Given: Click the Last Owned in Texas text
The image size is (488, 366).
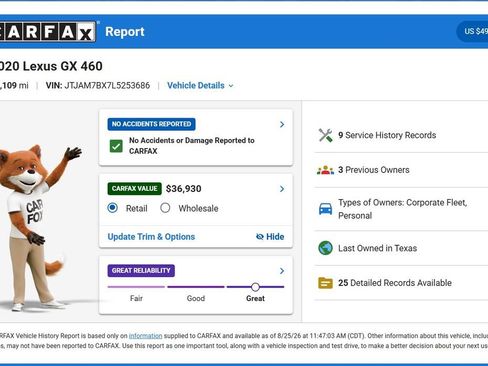Looking at the screenshot, I should pyautogui.click(x=377, y=248).
